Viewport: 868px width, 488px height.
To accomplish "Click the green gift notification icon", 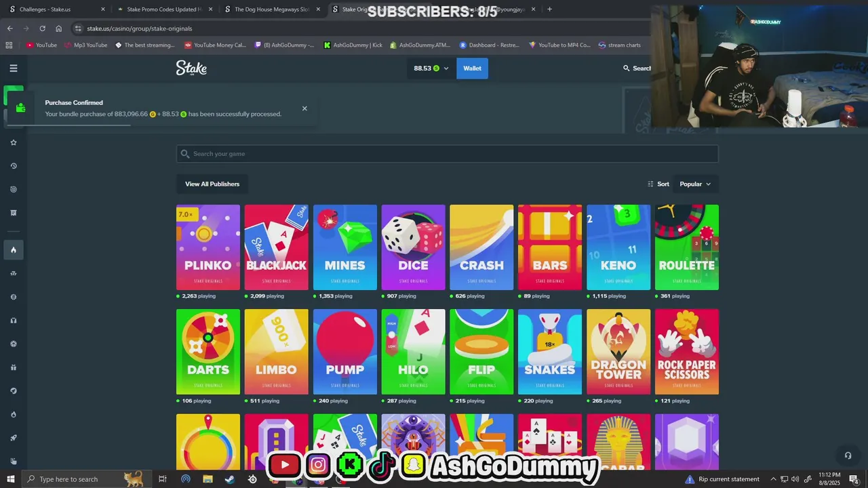I will (20, 108).
